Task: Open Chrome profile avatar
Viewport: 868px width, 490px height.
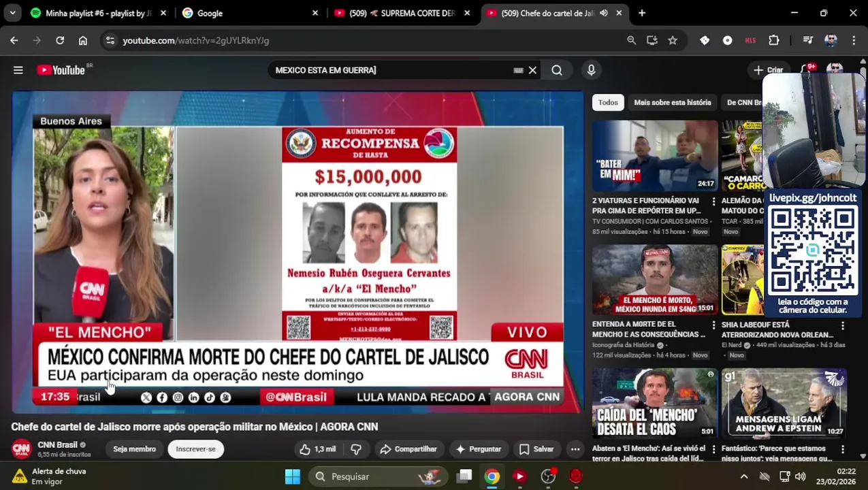Action: [831, 41]
